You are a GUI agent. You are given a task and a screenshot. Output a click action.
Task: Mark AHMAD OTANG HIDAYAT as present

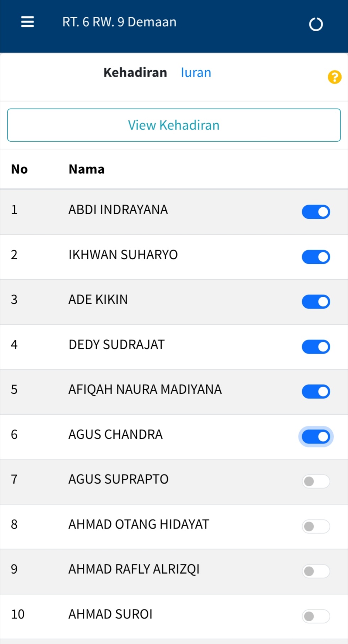click(x=316, y=526)
